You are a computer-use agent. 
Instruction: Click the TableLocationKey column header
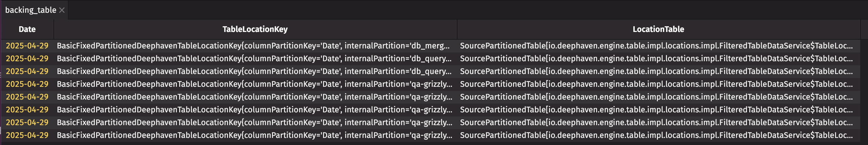point(255,29)
